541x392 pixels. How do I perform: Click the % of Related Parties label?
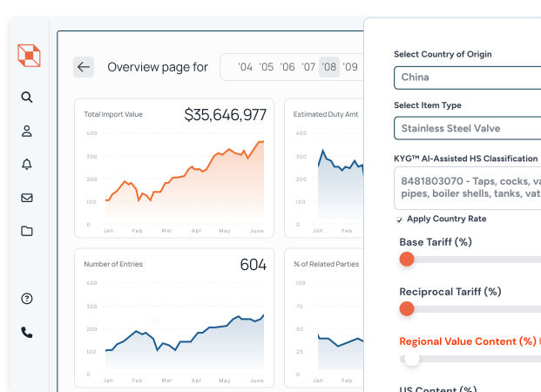pyautogui.click(x=326, y=264)
